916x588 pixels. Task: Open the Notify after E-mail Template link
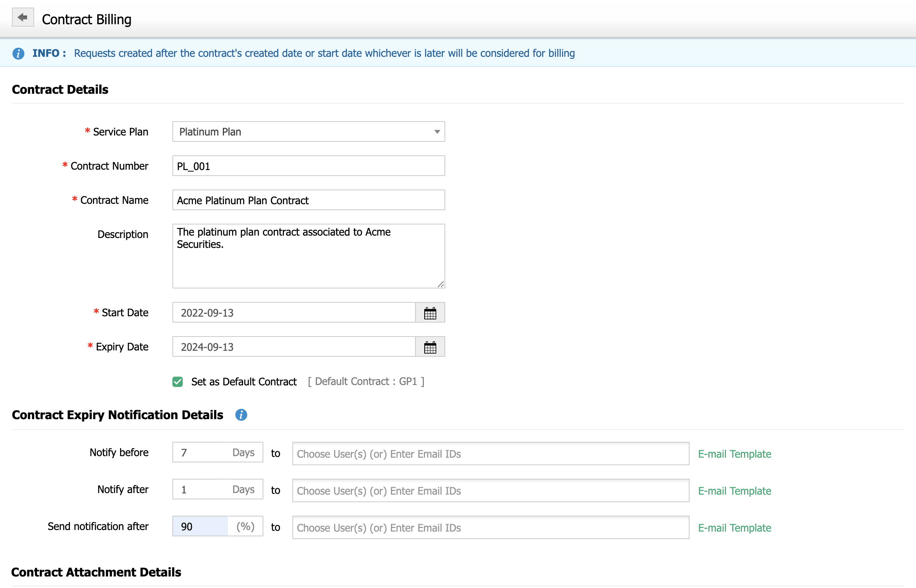click(x=734, y=491)
